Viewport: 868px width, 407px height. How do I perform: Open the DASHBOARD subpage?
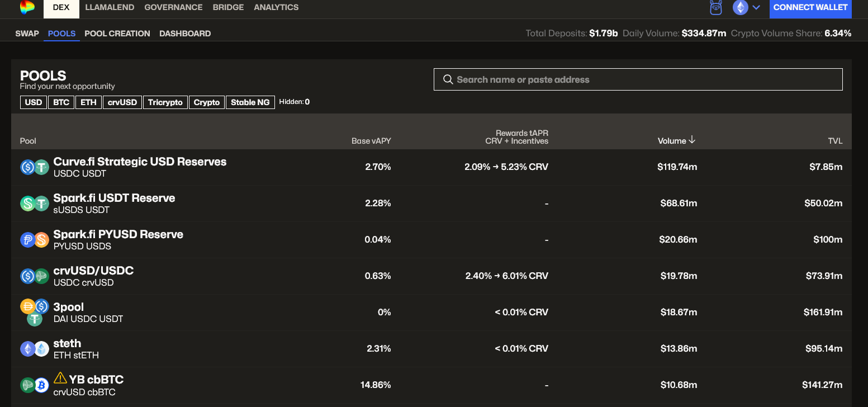coord(185,34)
